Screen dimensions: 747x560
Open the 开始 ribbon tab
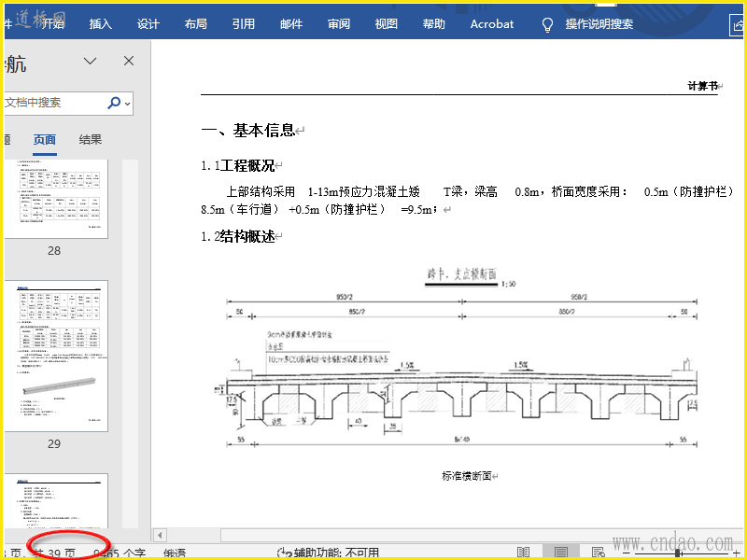click(x=52, y=24)
